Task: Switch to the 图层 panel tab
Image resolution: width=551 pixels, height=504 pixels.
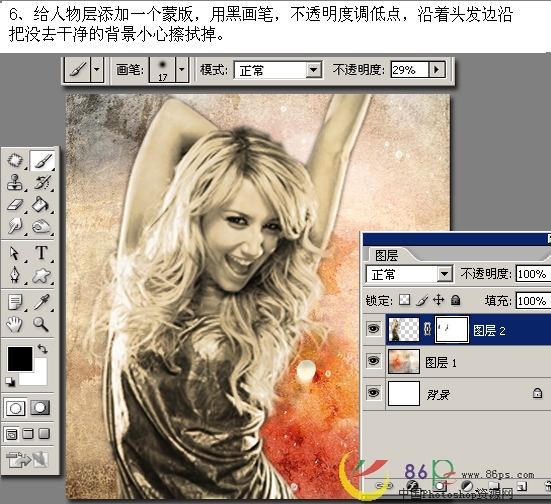Action: [387, 255]
